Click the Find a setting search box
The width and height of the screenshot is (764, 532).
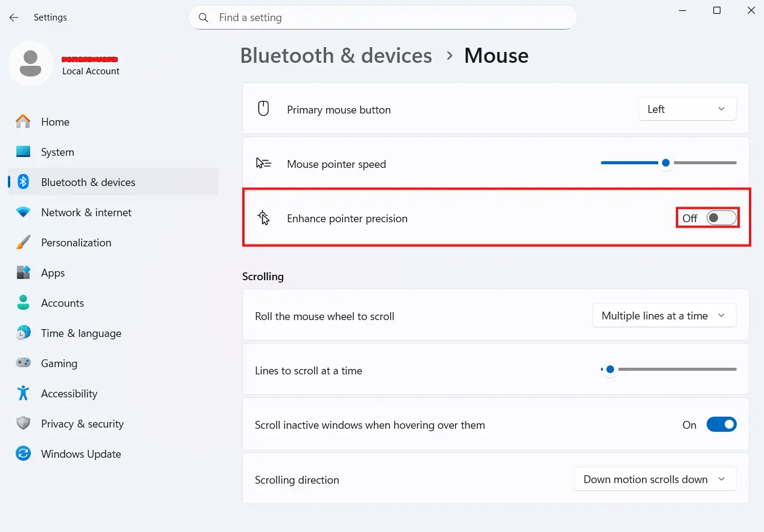tap(382, 18)
